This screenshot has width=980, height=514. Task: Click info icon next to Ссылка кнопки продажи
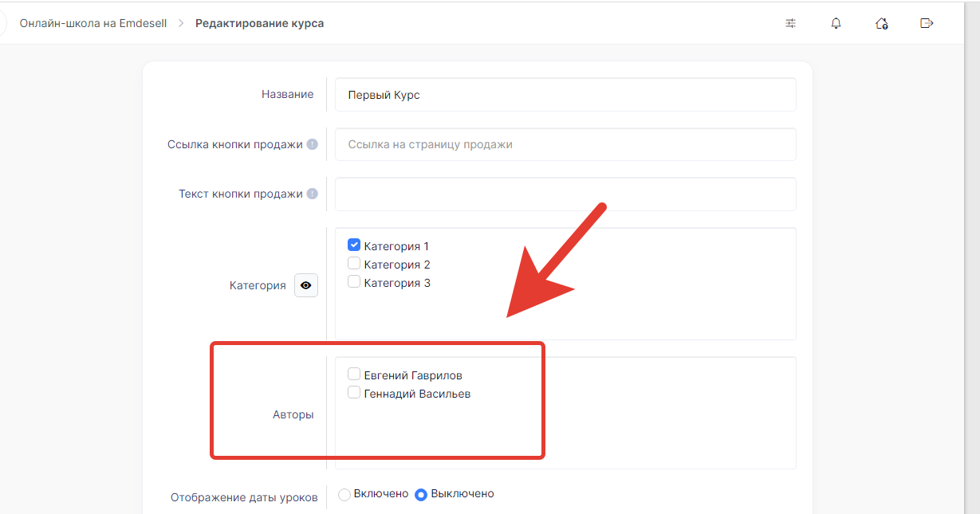click(x=313, y=144)
